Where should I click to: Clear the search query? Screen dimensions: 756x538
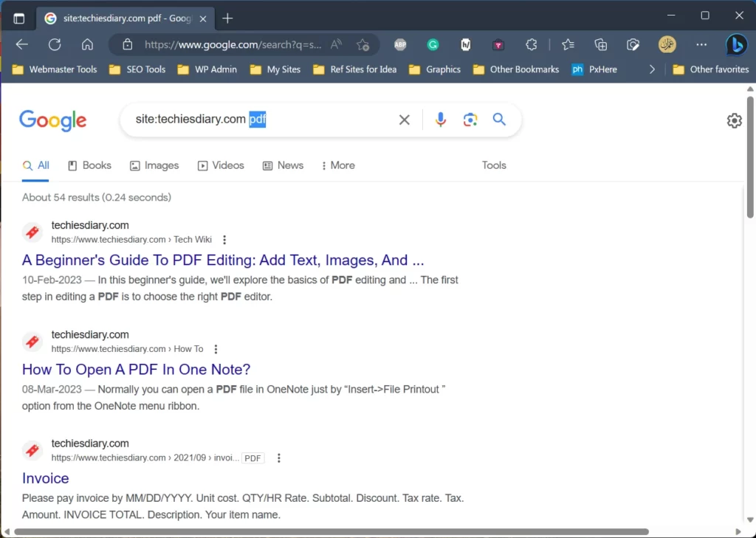(x=405, y=120)
